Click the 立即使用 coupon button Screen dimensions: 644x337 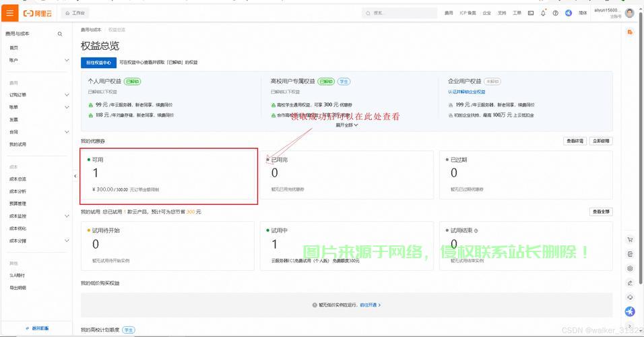tap(602, 141)
